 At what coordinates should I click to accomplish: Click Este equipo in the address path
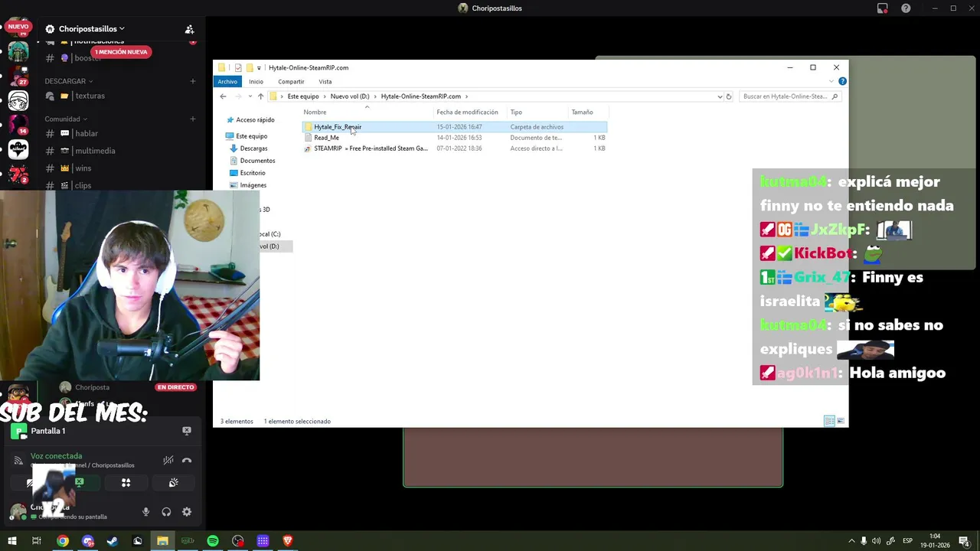click(303, 96)
